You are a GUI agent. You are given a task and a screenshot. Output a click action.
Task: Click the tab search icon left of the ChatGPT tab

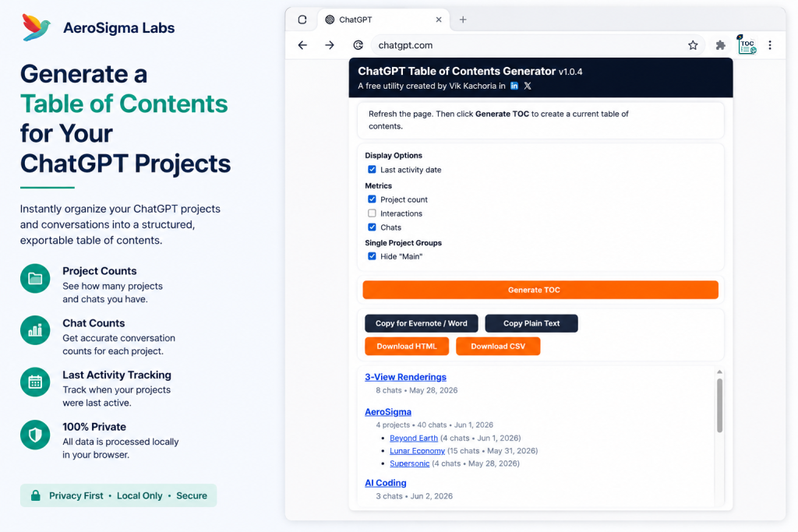tap(302, 19)
